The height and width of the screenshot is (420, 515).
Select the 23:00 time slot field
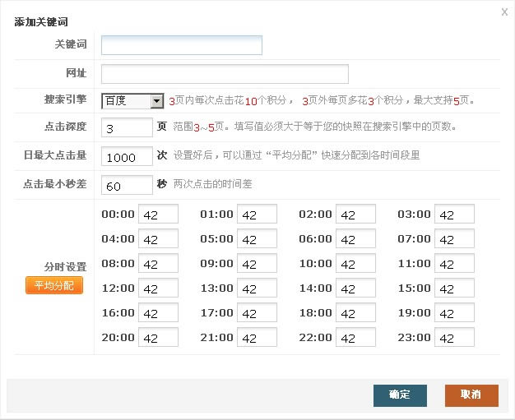pyautogui.click(x=454, y=338)
